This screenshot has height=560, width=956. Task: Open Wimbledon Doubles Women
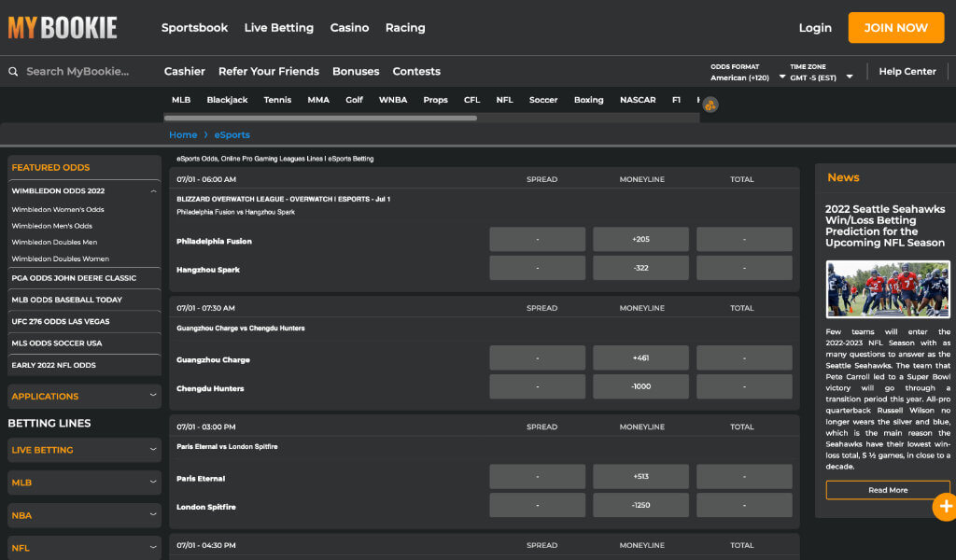pos(61,259)
